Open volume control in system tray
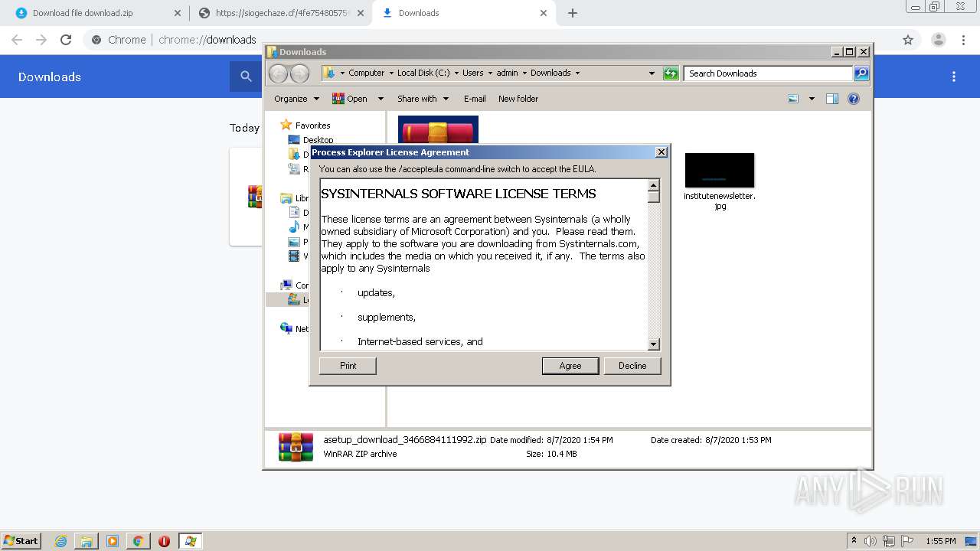Image resolution: width=980 pixels, height=551 pixels. pos(872,541)
